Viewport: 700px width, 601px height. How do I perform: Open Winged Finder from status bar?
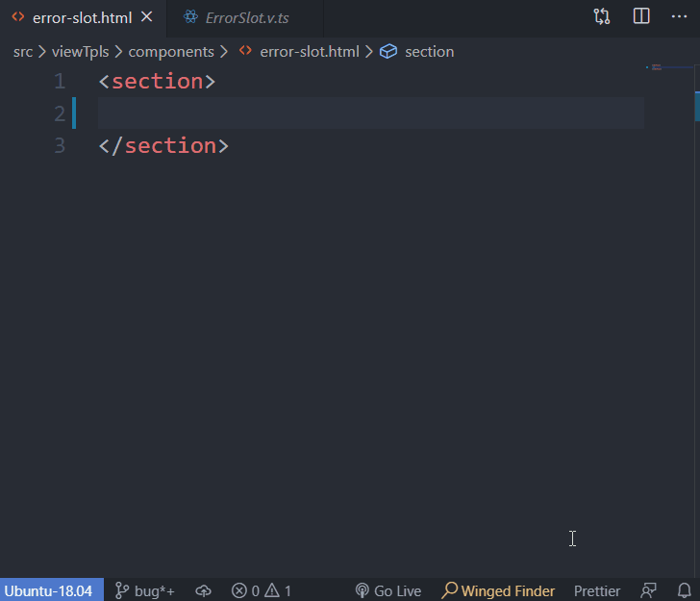[498, 590]
